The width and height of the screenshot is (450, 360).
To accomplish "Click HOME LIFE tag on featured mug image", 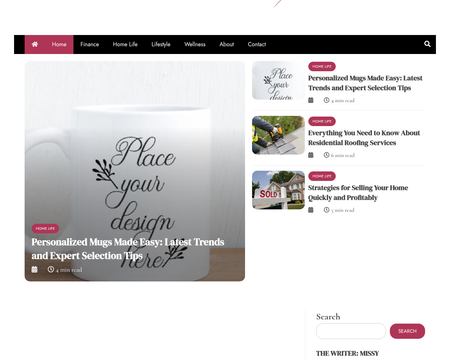I will tap(45, 228).
